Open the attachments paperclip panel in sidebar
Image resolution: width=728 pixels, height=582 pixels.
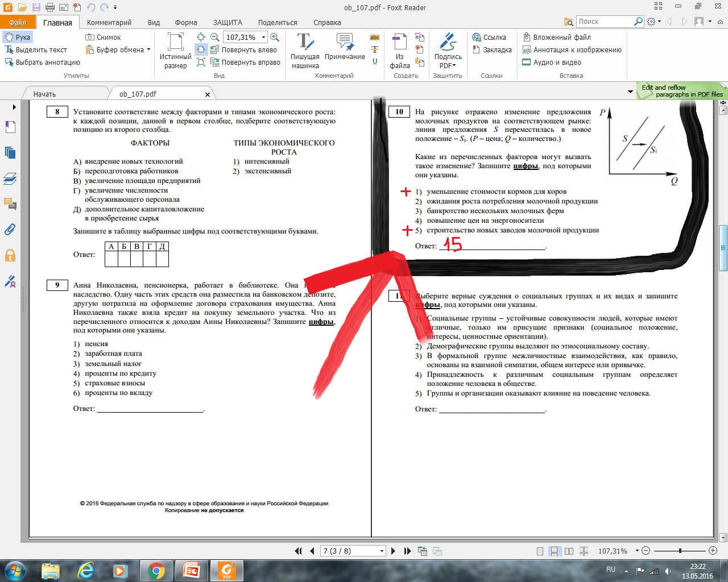[x=10, y=229]
